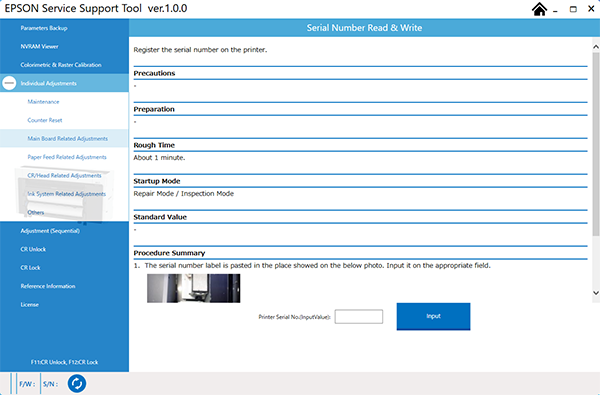Maximize the Service Support Tool window
This screenshot has height=395, width=600.
[x=573, y=9]
